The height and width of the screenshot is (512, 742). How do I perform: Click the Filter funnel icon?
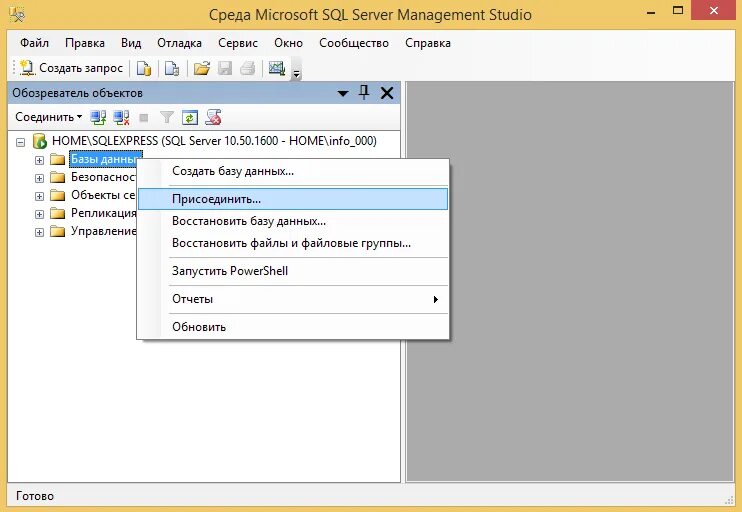click(x=167, y=117)
